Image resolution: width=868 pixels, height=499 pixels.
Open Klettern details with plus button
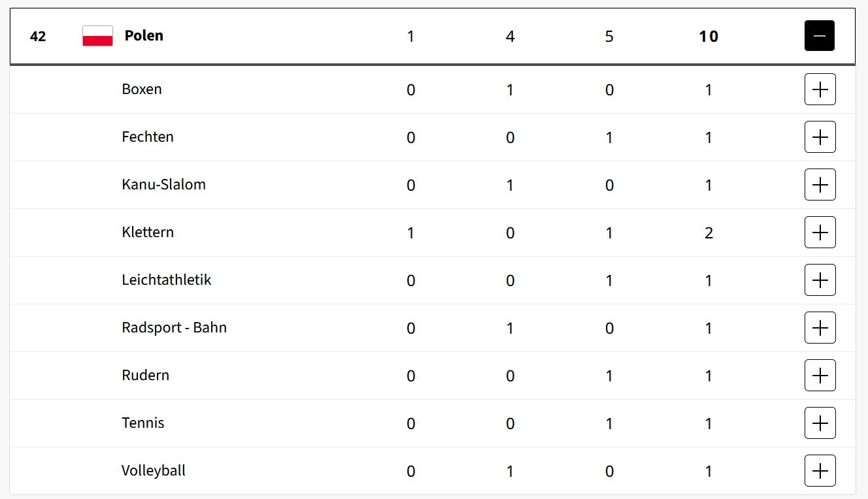pyautogui.click(x=820, y=233)
